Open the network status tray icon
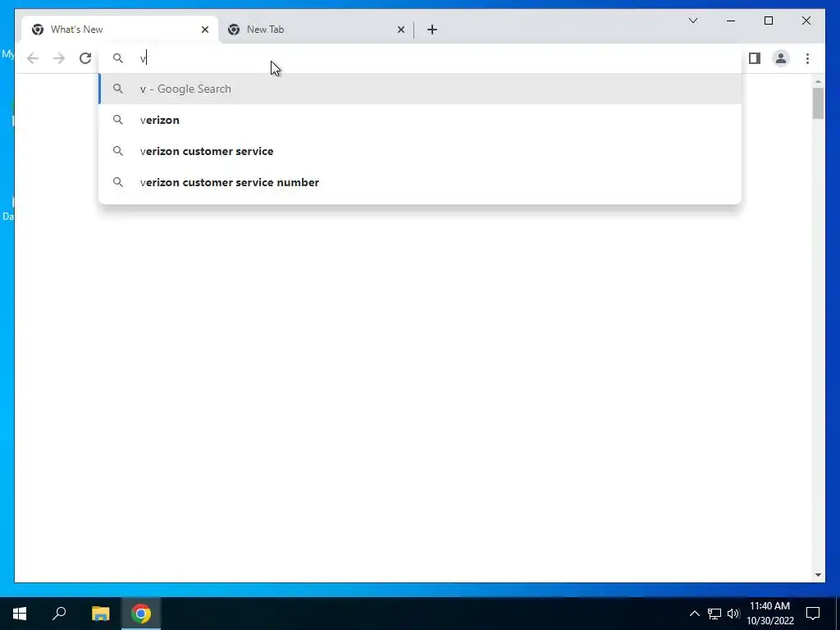840x630 pixels. coord(714,614)
